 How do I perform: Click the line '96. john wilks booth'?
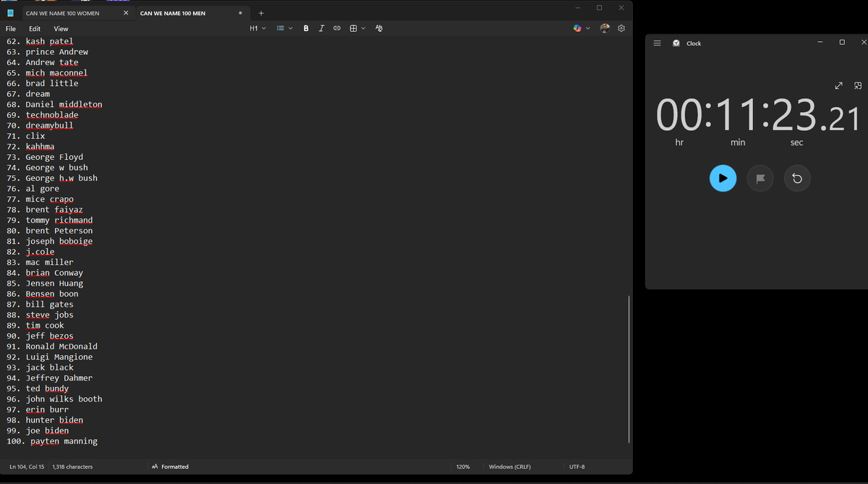pyautogui.click(x=54, y=399)
